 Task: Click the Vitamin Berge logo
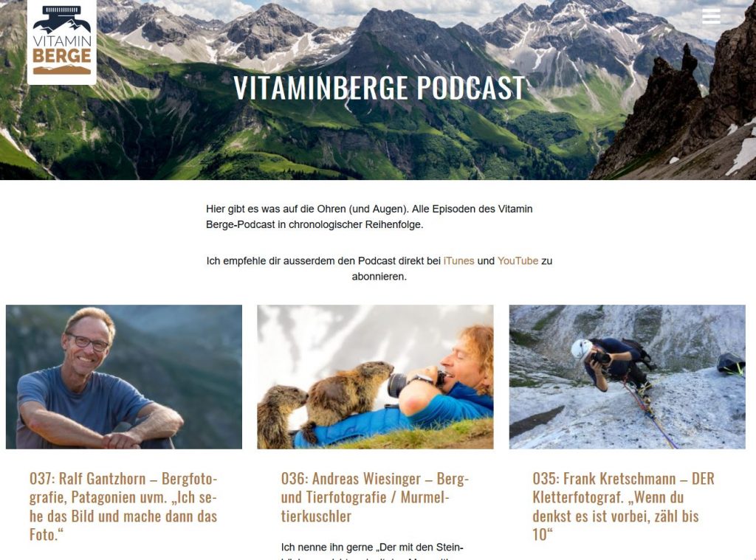point(62,41)
